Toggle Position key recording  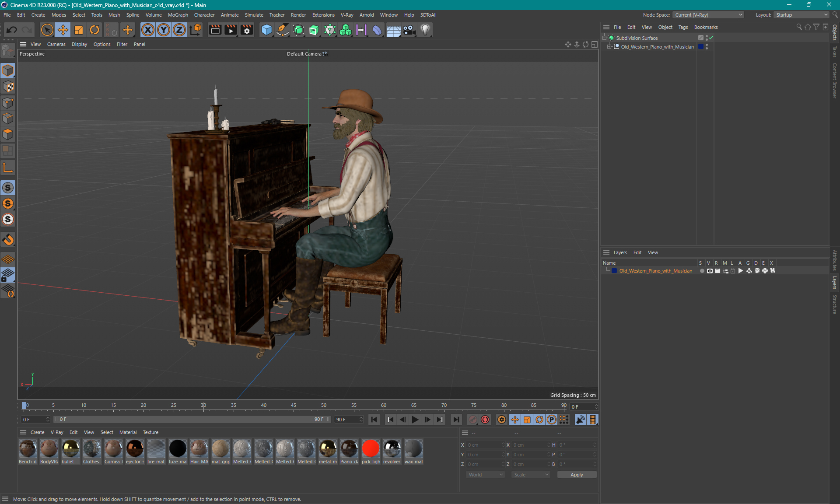(x=515, y=420)
